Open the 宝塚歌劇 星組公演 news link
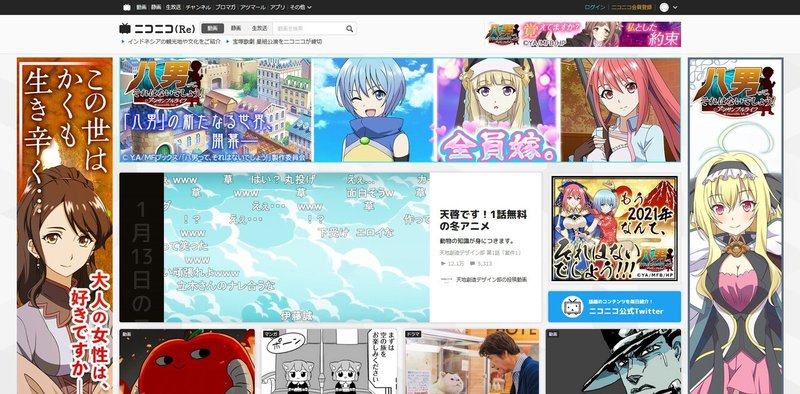 pos(278,41)
